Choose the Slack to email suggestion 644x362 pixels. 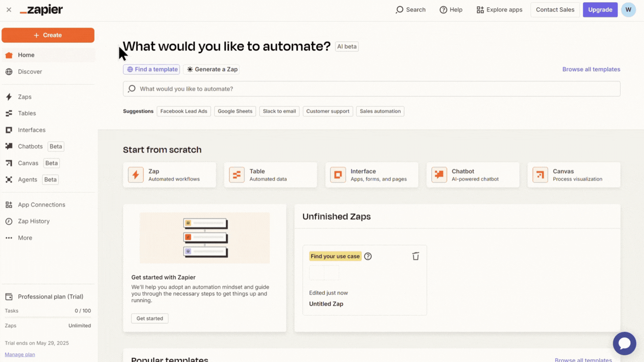[x=279, y=111]
